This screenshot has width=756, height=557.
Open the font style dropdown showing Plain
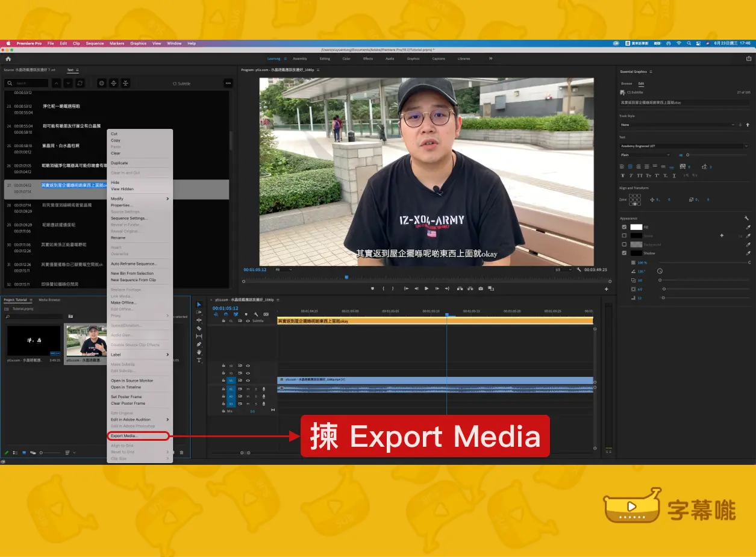[645, 155]
